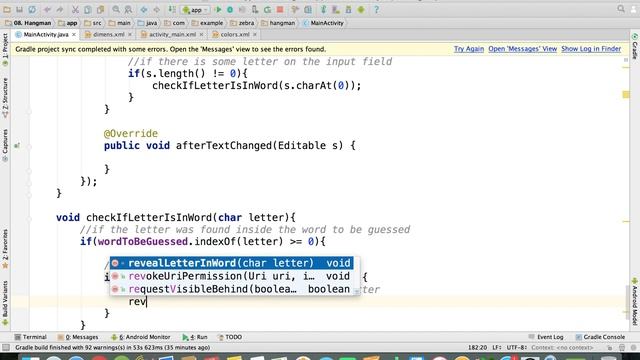Click the Copy icon in toolbar
This screenshot has width=640, height=360.
pyautogui.click(x=88, y=9)
